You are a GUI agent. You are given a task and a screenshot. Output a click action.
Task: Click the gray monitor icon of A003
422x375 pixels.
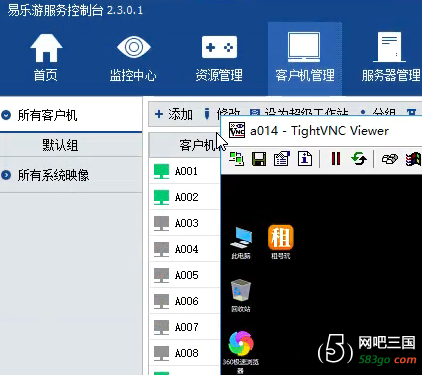click(161, 223)
